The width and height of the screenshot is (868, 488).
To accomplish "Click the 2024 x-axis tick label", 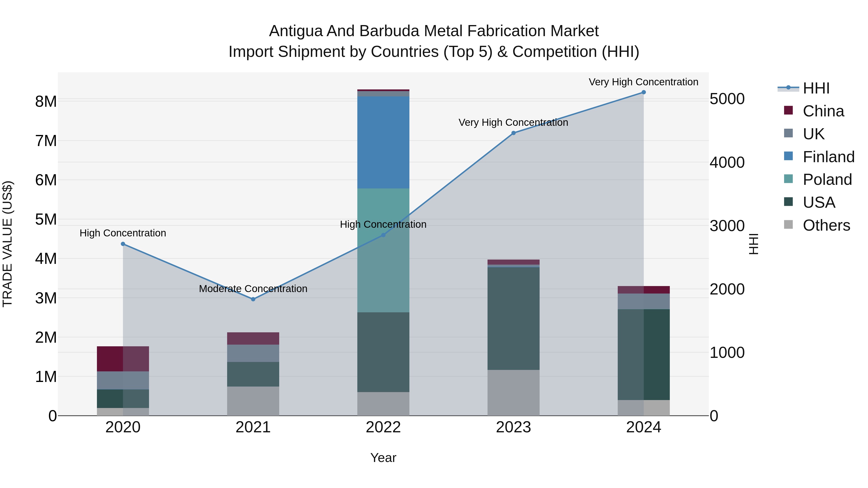I will click(x=644, y=427).
